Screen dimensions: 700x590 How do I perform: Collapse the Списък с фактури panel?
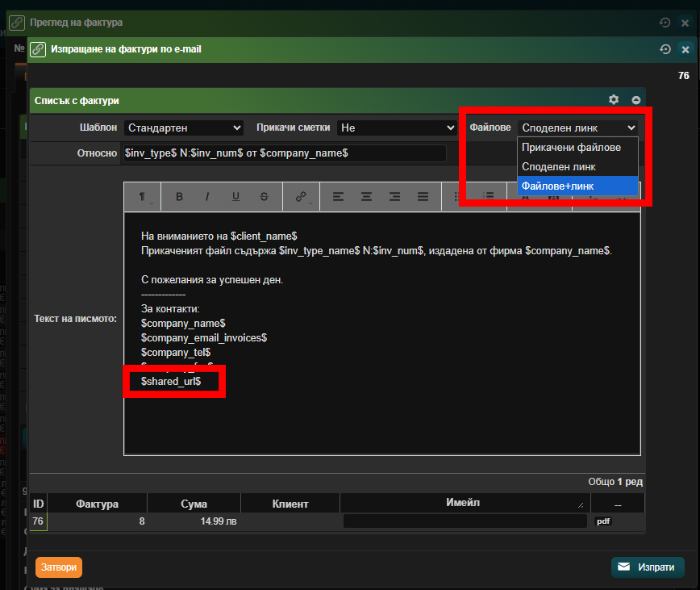pos(636,100)
